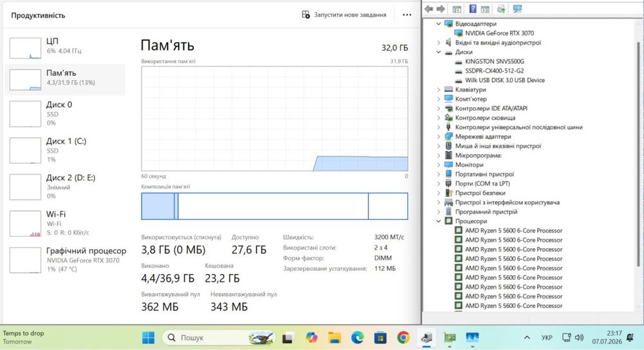Image resolution: width=644 pixels, height=350 pixels.
Task: Open the clock showing 23:17
Action: pyautogui.click(x=607, y=337)
